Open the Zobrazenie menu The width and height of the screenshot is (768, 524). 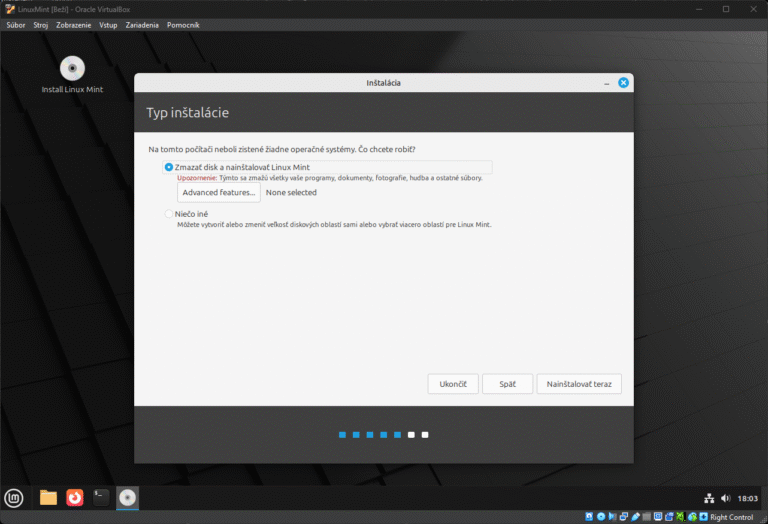[73, 25]
